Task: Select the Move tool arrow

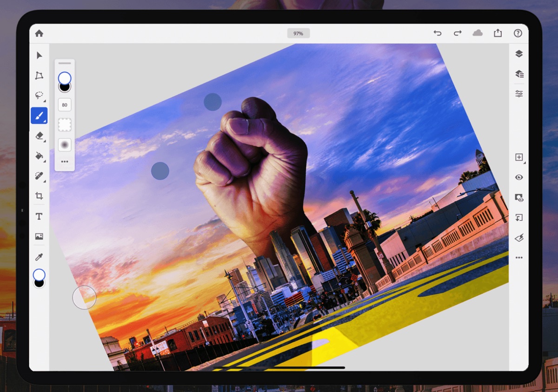Action: pos(39,55)
